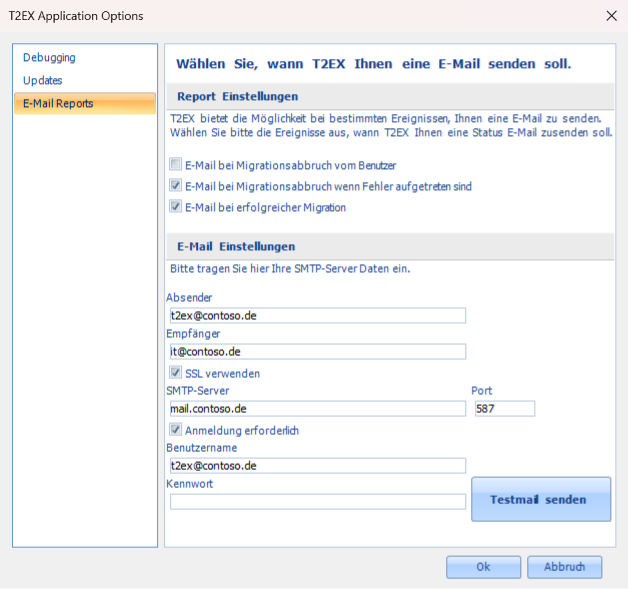Toggle E-Mail bei erfolgreicher Migration checkbox
This screenshot has height=589, width=628.
(175, 207)
